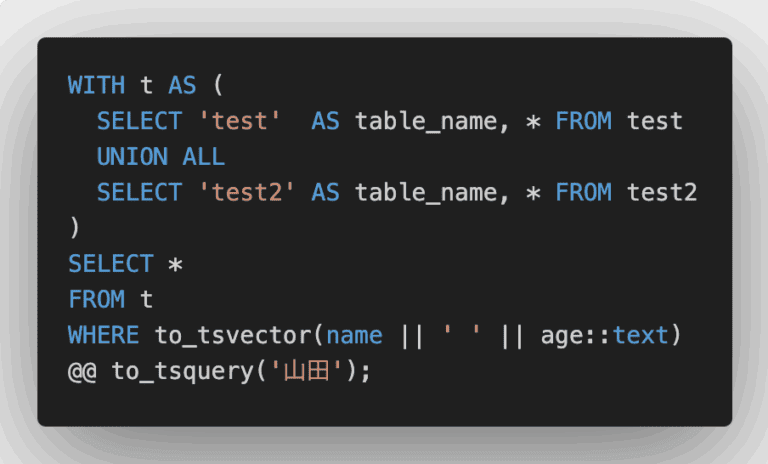768x464 pixels.
Task: Click the @@ match operator
Action: click(x=82, y=370)
